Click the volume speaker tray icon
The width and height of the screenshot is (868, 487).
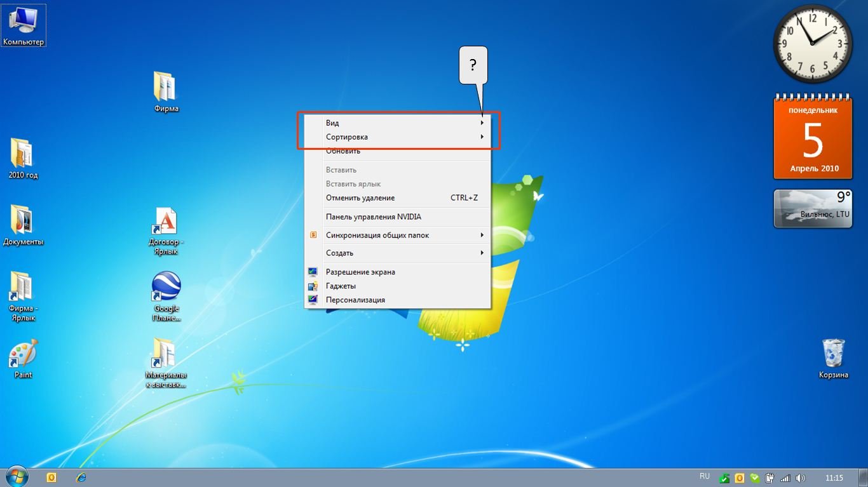(x=800, y=478)
